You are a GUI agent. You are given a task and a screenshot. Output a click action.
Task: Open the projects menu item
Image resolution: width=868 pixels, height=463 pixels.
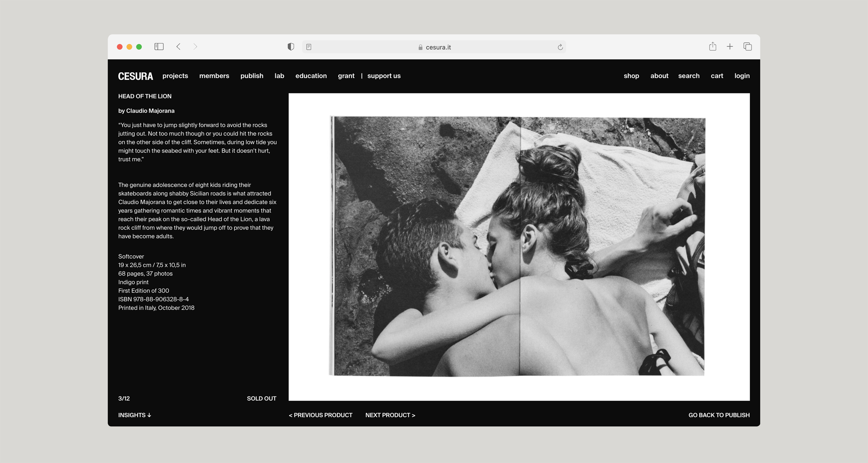[x=175, y=76]
